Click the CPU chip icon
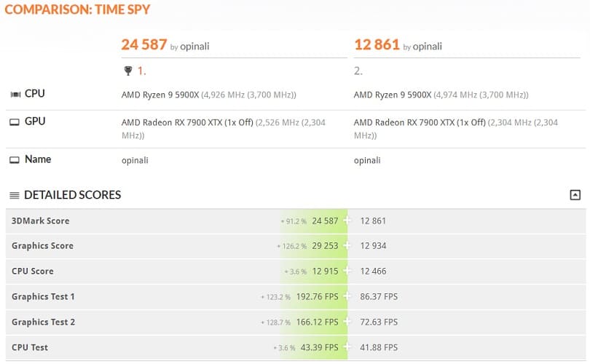This screenshot has width=590, height=364. pyautogui.click(x=15, y=94)
